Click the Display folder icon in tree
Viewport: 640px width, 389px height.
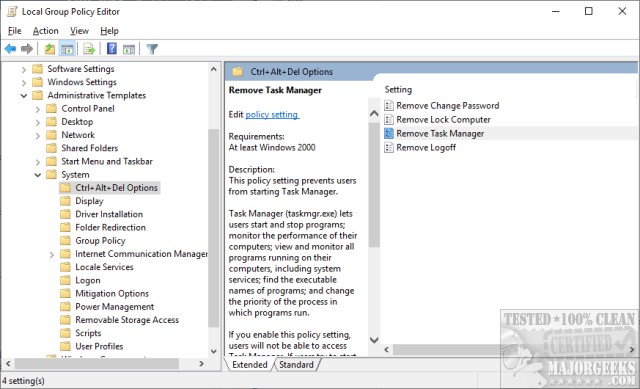(65, 201)
